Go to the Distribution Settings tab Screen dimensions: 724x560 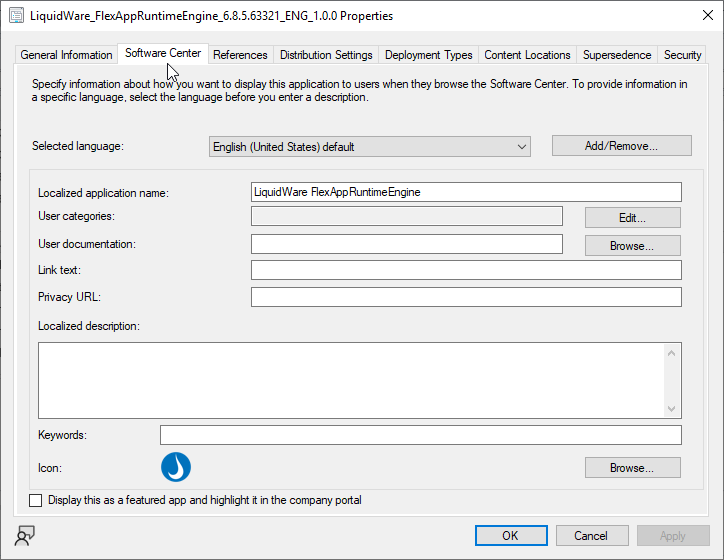click(x=326, y=55)
